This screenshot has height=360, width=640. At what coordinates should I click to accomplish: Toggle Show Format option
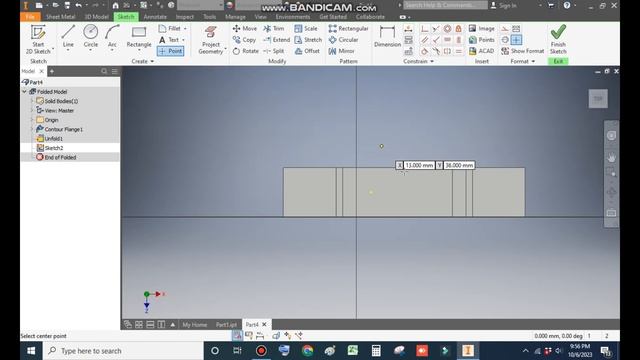(x=522, y=51)
